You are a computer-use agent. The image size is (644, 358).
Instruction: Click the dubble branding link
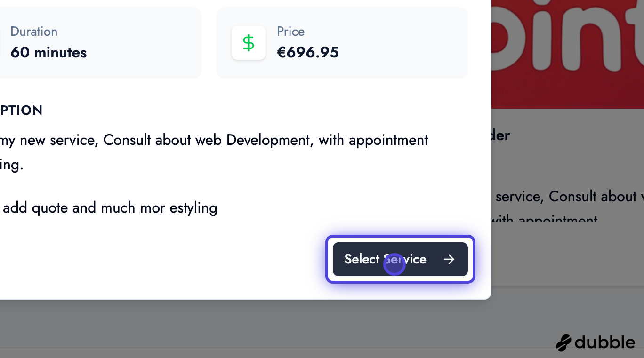(x=596, y=342)
